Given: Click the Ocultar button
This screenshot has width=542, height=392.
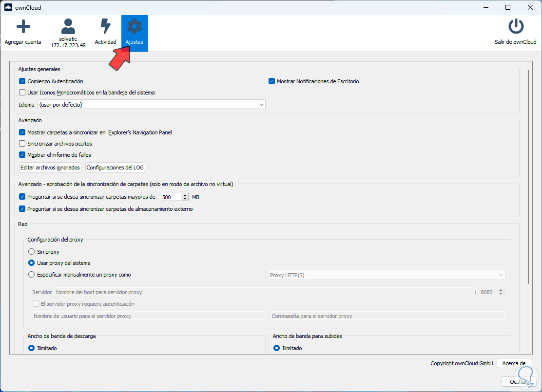Looking at the screenshot, I should 518,381.
